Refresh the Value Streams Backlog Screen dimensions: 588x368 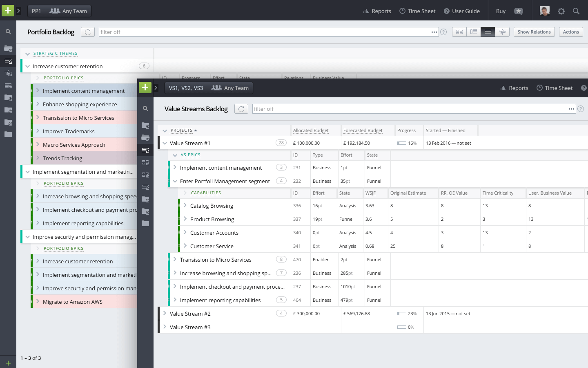241,109
